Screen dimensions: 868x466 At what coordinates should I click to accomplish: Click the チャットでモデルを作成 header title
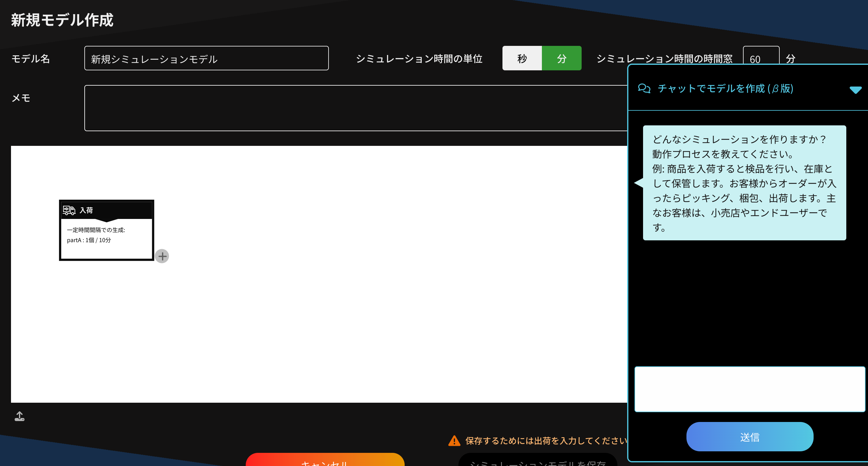click(726, 88)
